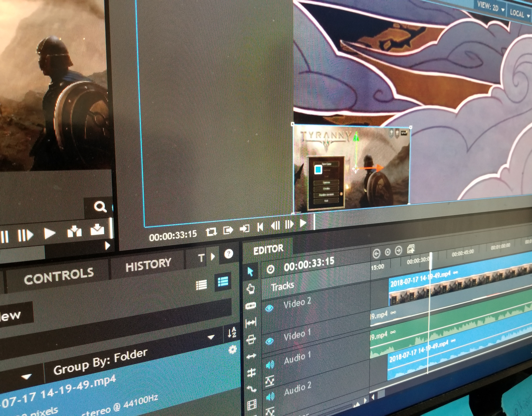Select the arrow Selection tool in Editor
532x416 pixels.
click(250, 272)
